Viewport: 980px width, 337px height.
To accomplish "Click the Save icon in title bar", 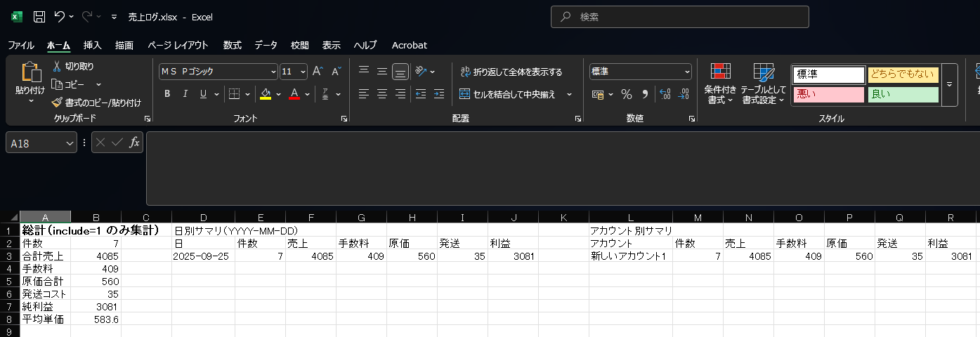I will [39, 16].
